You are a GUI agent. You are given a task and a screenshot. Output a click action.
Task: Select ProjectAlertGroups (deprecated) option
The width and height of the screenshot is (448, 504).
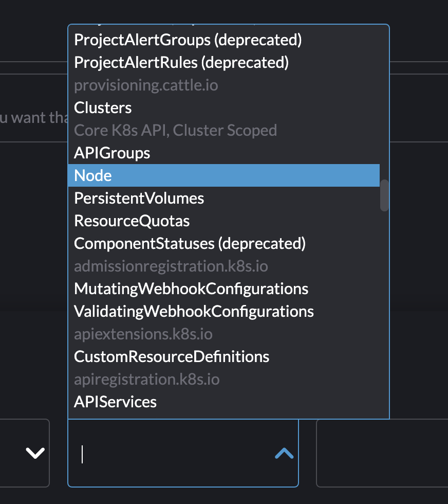coord(188,40)
